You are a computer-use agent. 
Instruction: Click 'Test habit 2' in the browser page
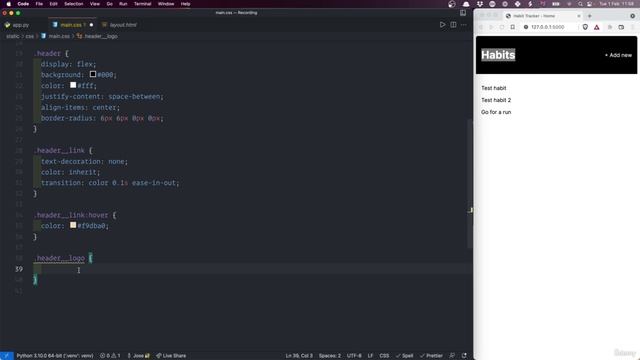pos(496,100)
